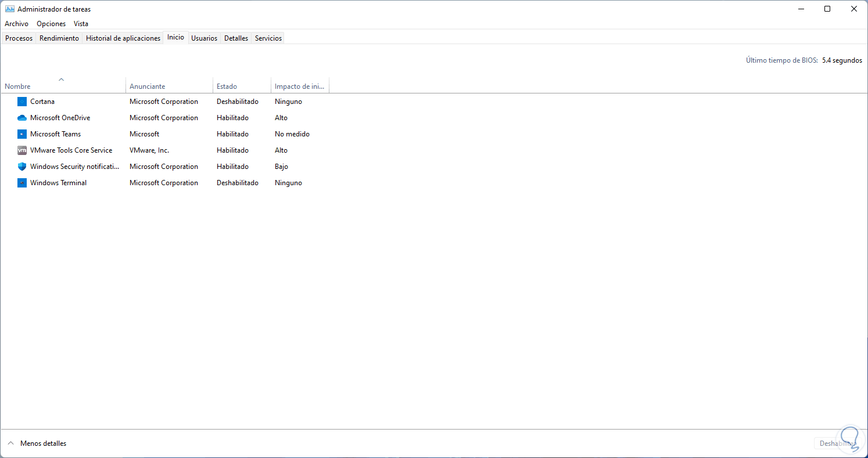This screenshot has width=868, height=458.
Task: Click the Microsoft OneDrive cloud icon
Action: (x=22, y=118)
